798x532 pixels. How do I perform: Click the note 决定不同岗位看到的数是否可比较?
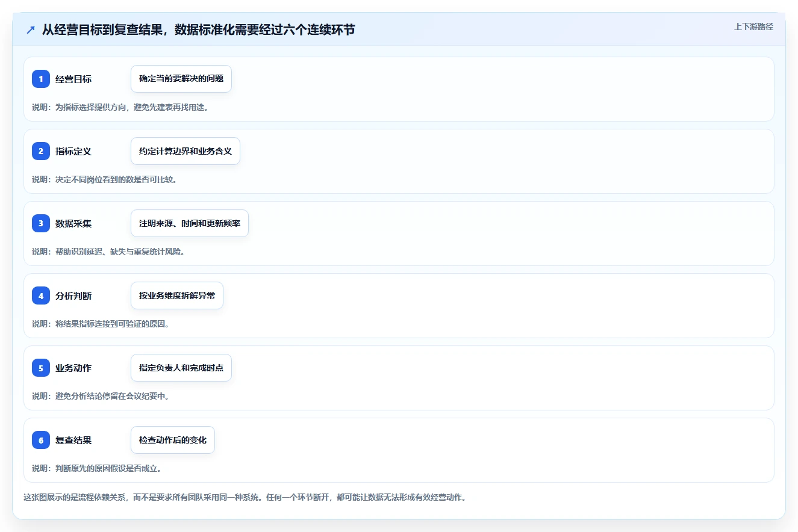104,179
